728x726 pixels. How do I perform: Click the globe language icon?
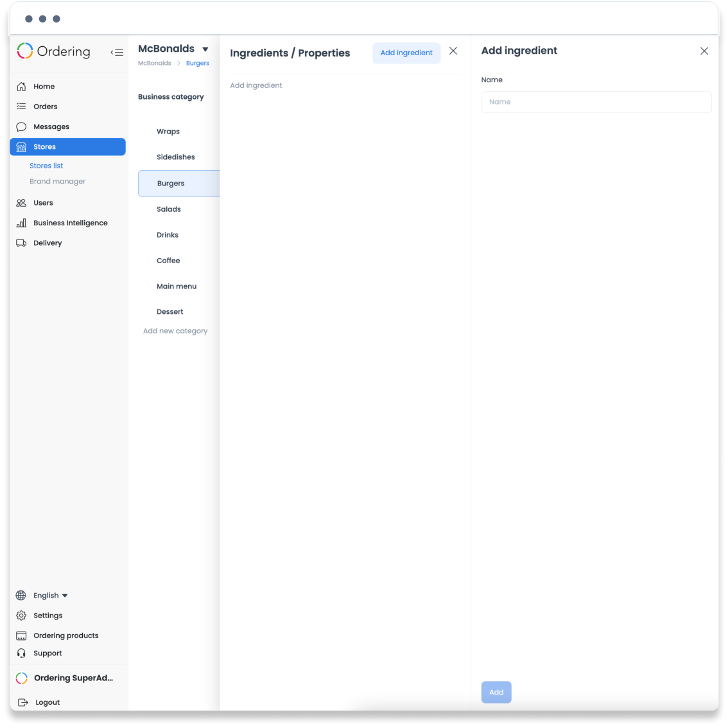[x=21, y=595]
